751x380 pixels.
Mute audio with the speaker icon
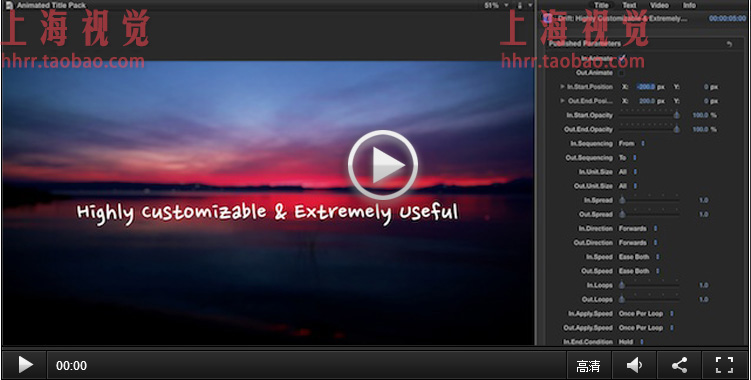(x=635, y=365)
